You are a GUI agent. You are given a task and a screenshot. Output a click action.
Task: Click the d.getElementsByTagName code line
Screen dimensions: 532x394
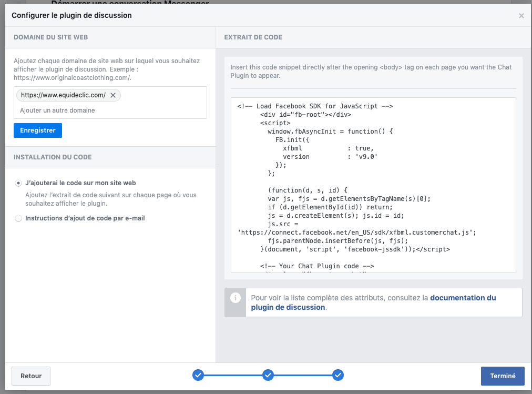[x=349, y=199]
